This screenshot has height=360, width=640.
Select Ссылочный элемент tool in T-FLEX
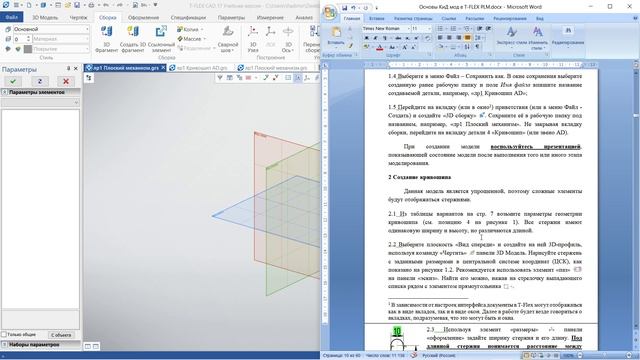point(161,39)
